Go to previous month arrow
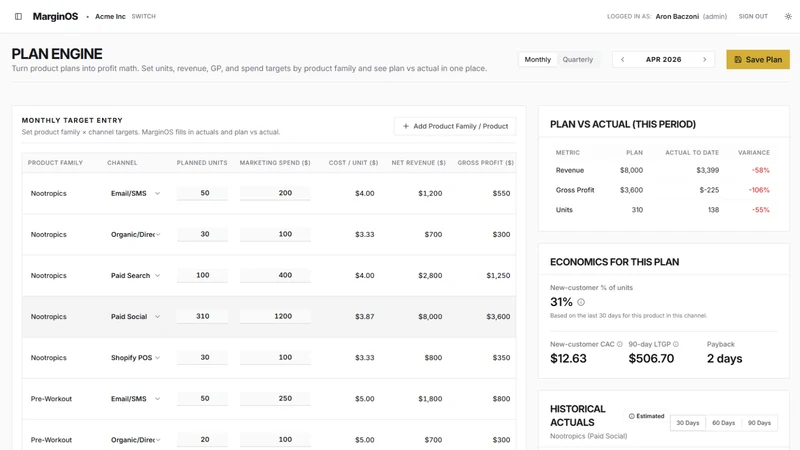Image resolution: width=800 pixels, height=450 pixels. tap(622, 60)
